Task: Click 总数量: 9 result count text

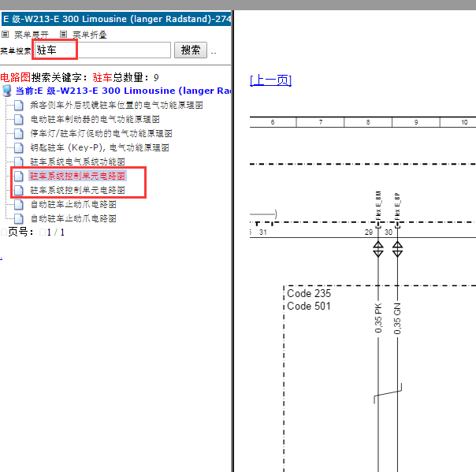Action: pos(136,77)
